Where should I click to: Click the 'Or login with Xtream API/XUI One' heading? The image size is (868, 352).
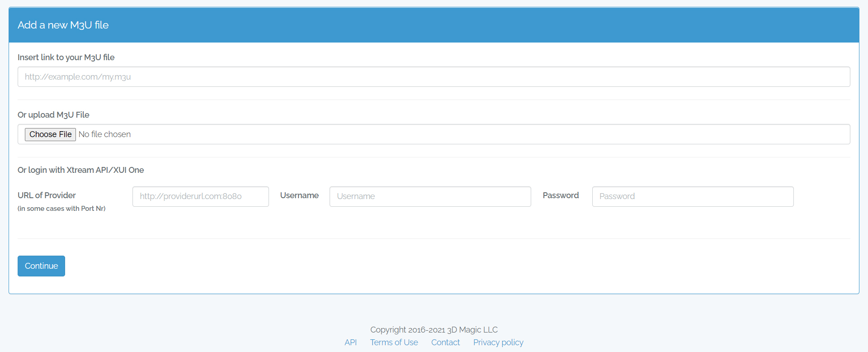(x=80, y=170)
